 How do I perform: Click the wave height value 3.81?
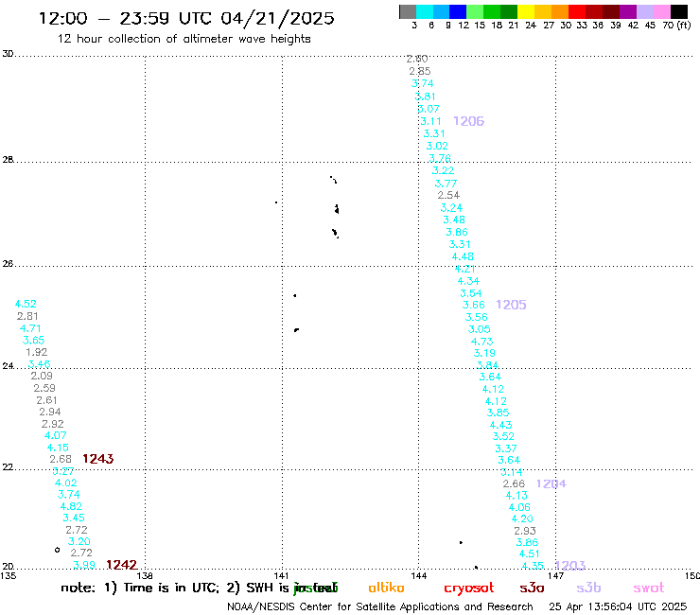coord(425,97)
